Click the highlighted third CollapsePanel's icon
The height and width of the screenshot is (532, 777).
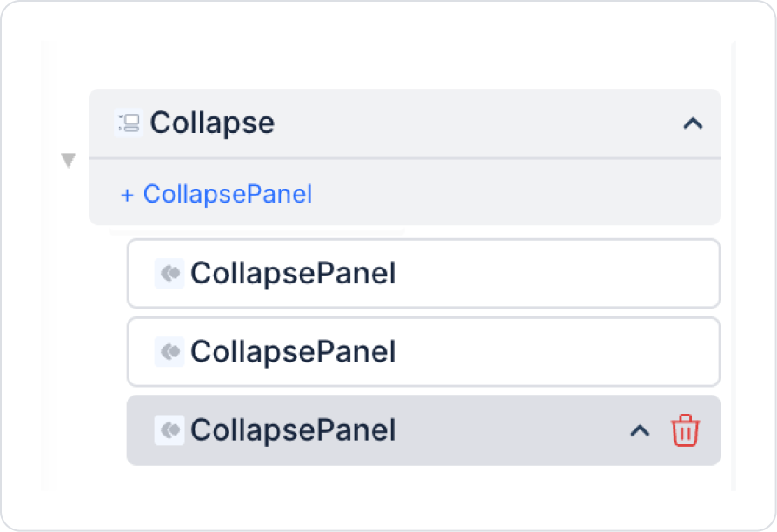coord(169,430)
